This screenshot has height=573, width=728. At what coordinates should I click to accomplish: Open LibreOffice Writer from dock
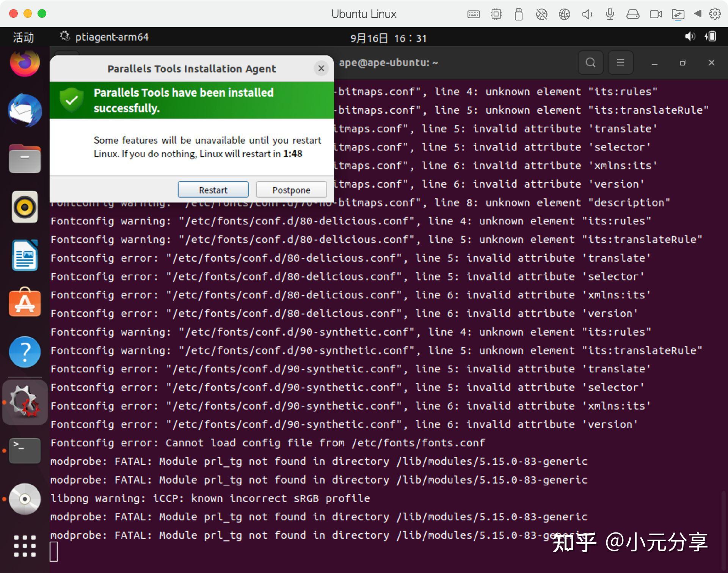(25, 255)
